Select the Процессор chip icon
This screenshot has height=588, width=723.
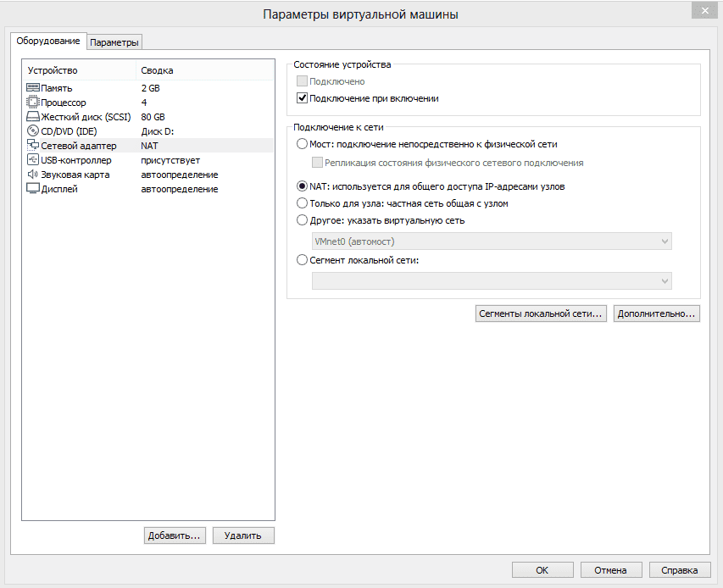tap(33, 103)
